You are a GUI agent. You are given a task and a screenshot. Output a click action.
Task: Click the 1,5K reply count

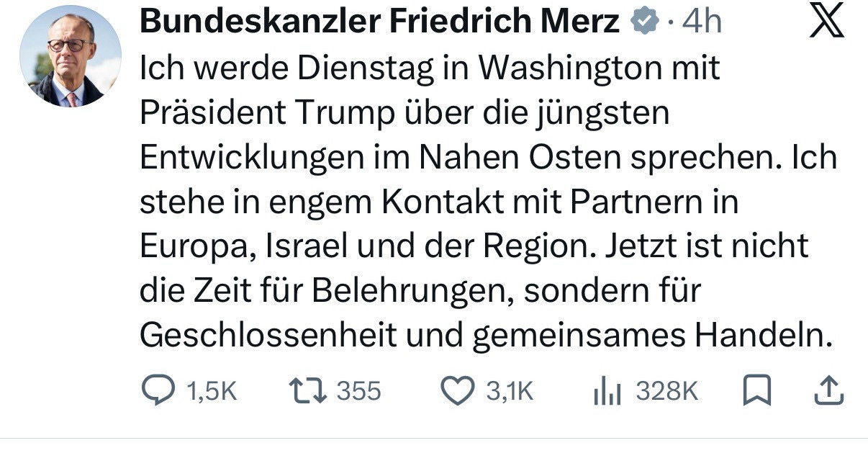(211, 391)
